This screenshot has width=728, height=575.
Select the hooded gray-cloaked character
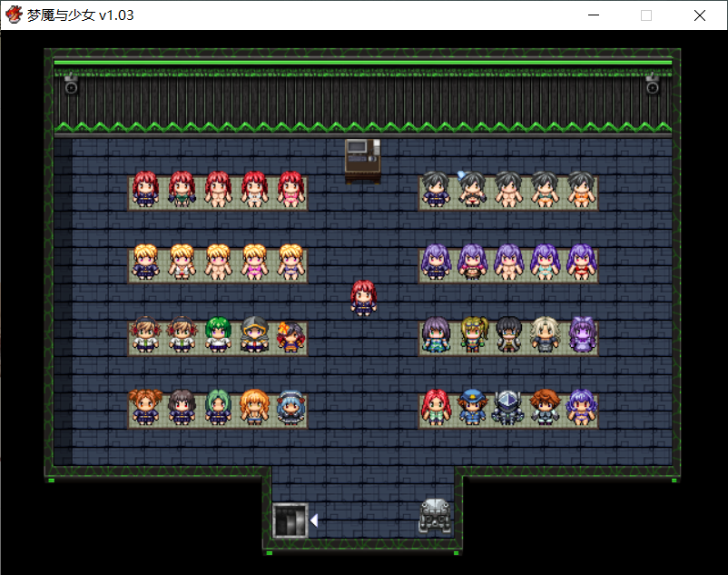click(254, 334)
